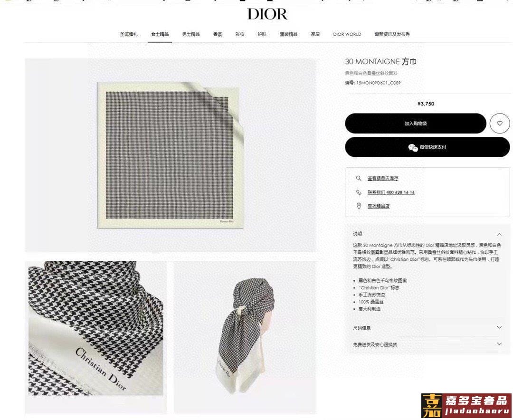
Task: Click the WeChat icon on the payment button
Action: 413,147
